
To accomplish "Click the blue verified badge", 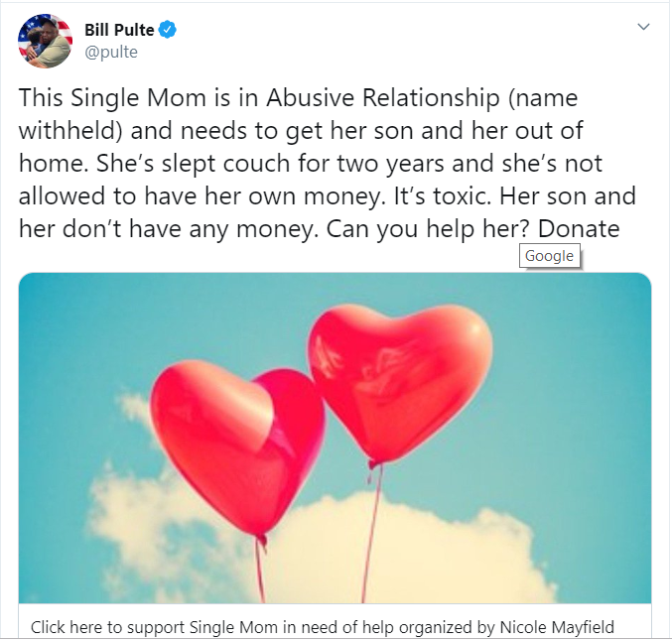I will [168, 30].
